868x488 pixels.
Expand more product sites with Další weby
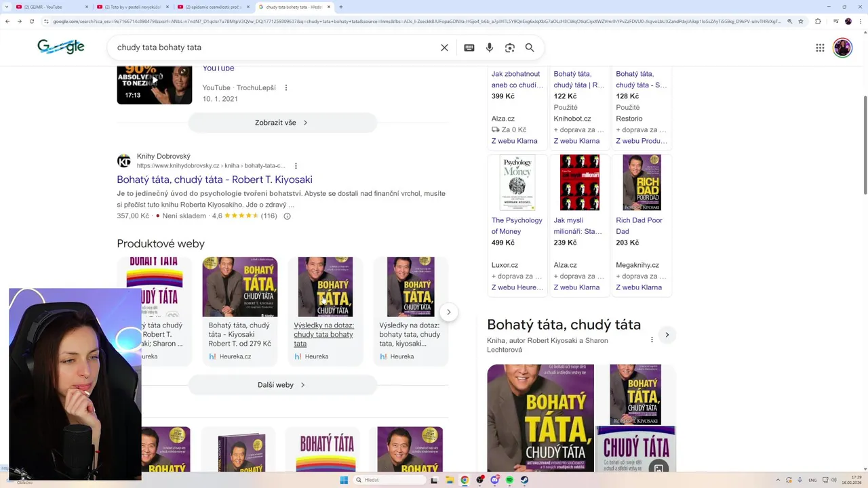(x=282, y=385)
